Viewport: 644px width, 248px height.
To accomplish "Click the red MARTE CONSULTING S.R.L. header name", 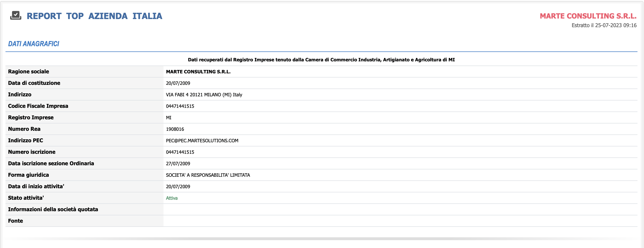I will coord(588,16).
